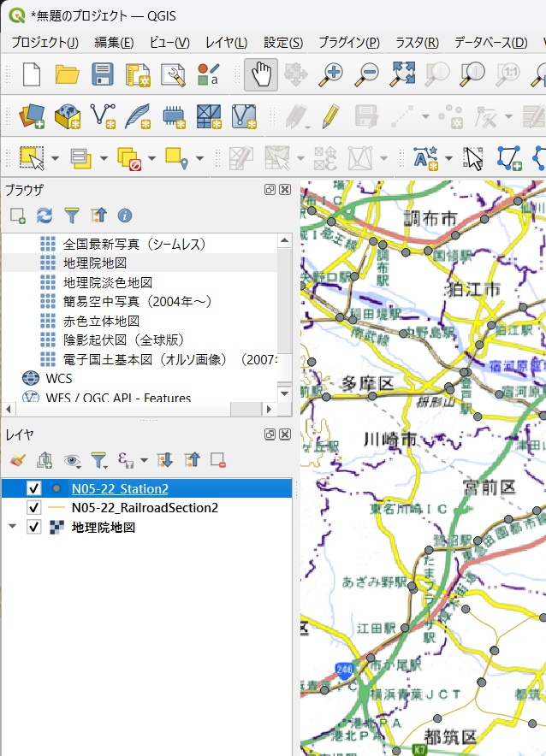Close the Browser panel

pos(285,190)
